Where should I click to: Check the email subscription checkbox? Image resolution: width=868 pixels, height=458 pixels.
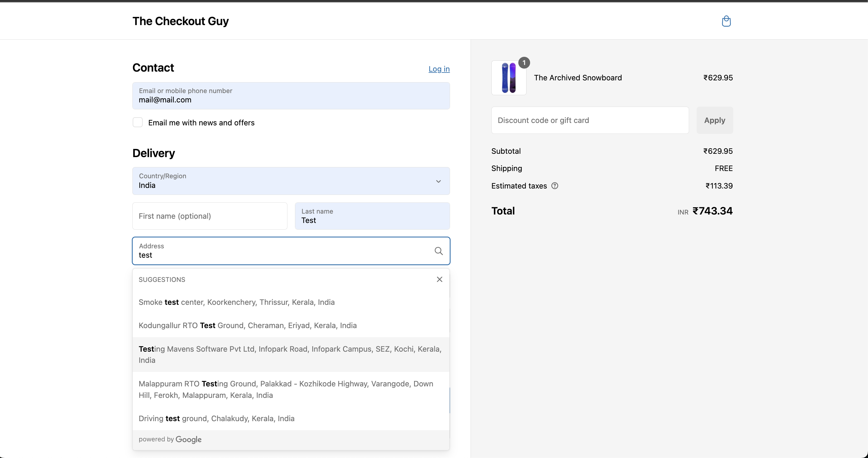pos(138,122)
